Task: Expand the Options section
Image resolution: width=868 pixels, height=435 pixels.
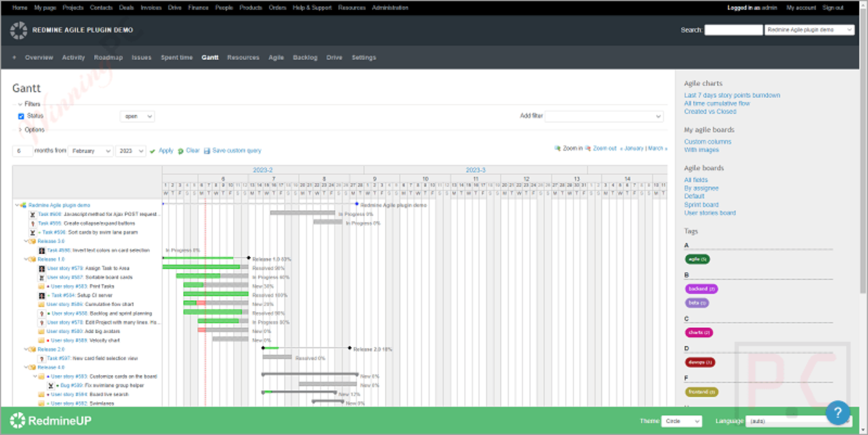Action: click(31, 130)
